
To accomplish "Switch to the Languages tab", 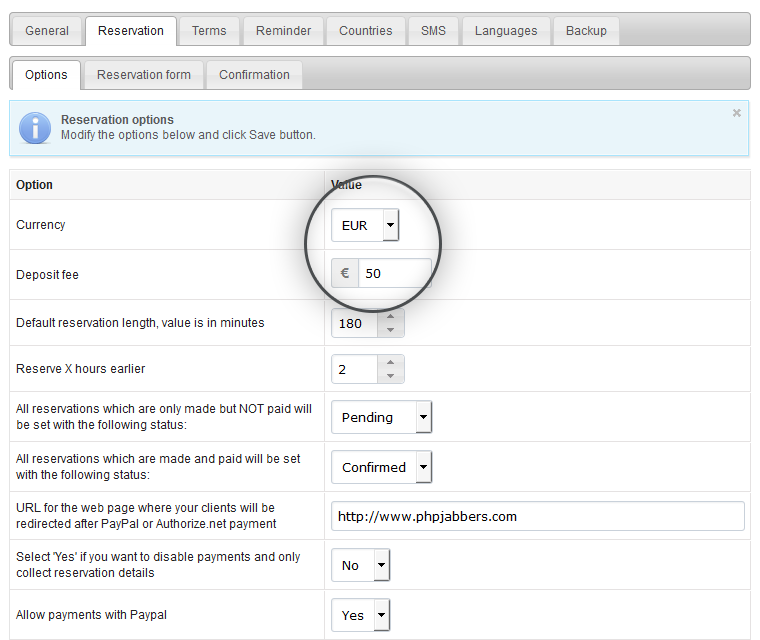I will (x=506, y=31).
